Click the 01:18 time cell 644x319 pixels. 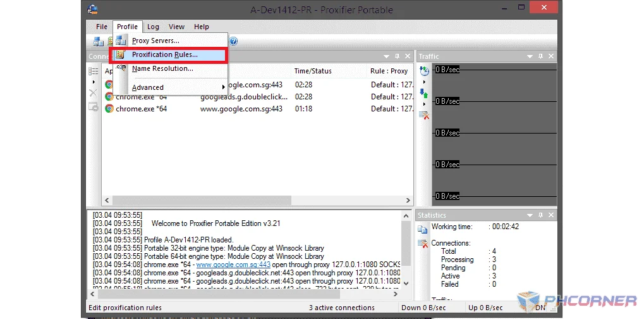point(303,109)
